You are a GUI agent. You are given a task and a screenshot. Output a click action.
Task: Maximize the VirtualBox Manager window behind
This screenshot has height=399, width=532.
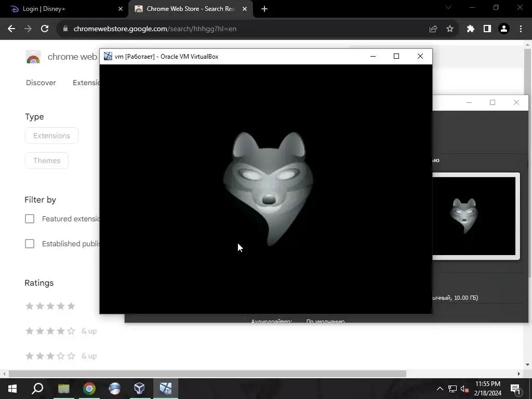pos(493,102)
